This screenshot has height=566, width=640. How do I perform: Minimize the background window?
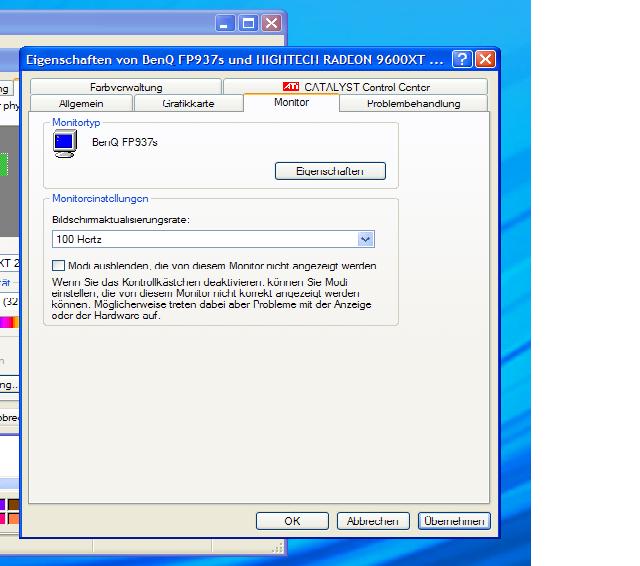click(x=225, y=23)
